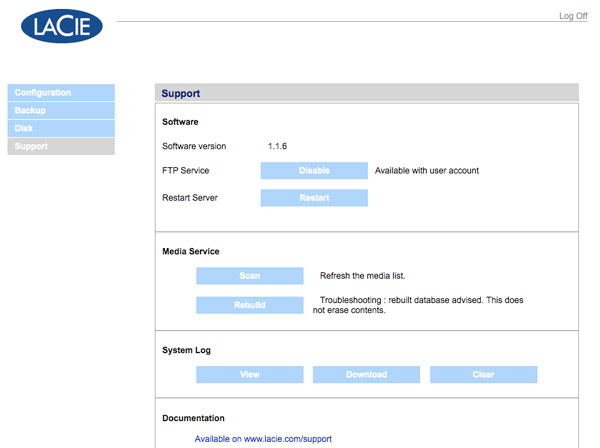Image resolution: width=600 pixels, height=448 pixels.
Task: Open the www.lacie.com/support documentation link
Action: 263,439
